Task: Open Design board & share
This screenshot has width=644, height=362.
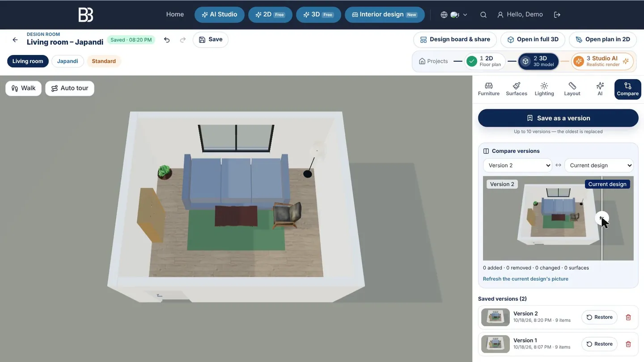Action: (x=455, y=40)
